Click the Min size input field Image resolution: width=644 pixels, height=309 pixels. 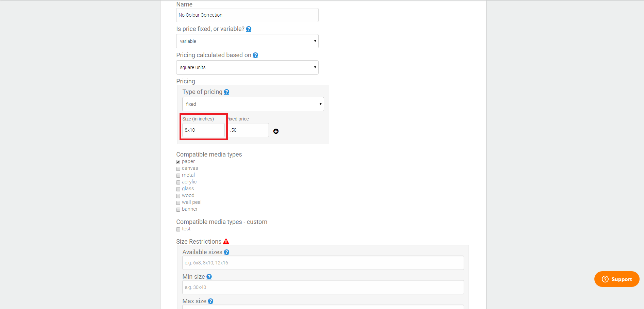[x=323, y=287]
